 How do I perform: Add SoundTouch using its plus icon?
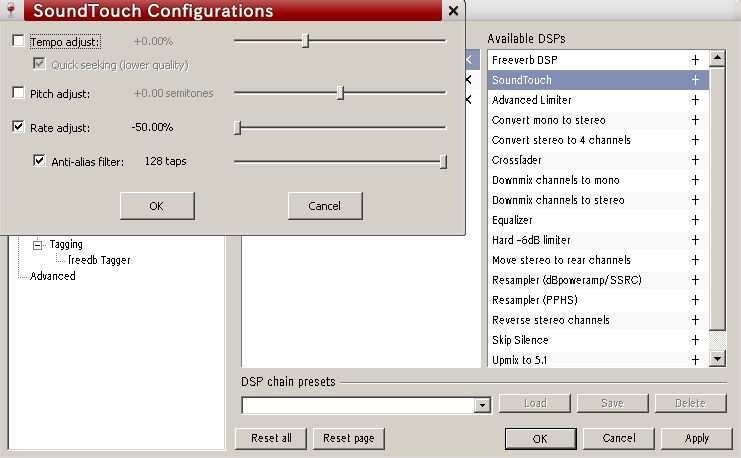[x=695, y=80]
